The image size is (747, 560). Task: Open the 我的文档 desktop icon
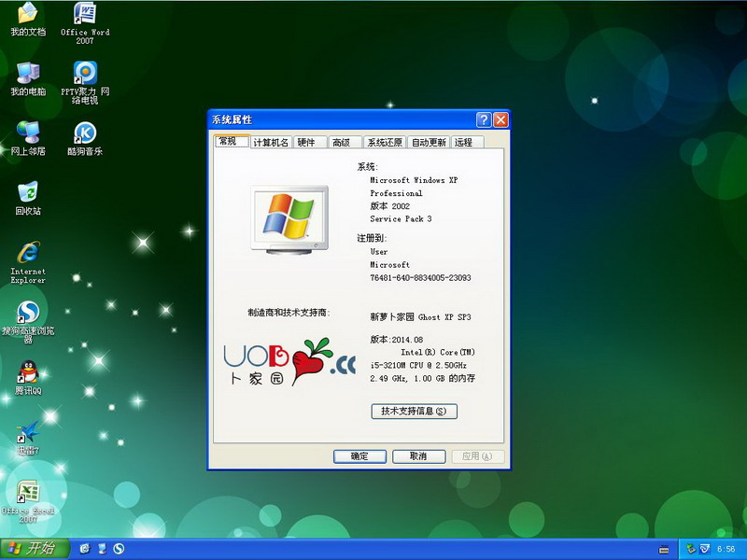28,19
